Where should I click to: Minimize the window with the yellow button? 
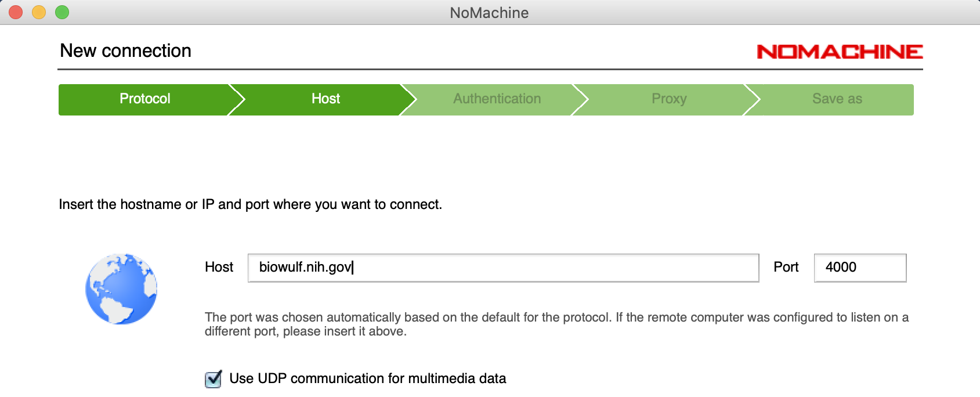39,12
